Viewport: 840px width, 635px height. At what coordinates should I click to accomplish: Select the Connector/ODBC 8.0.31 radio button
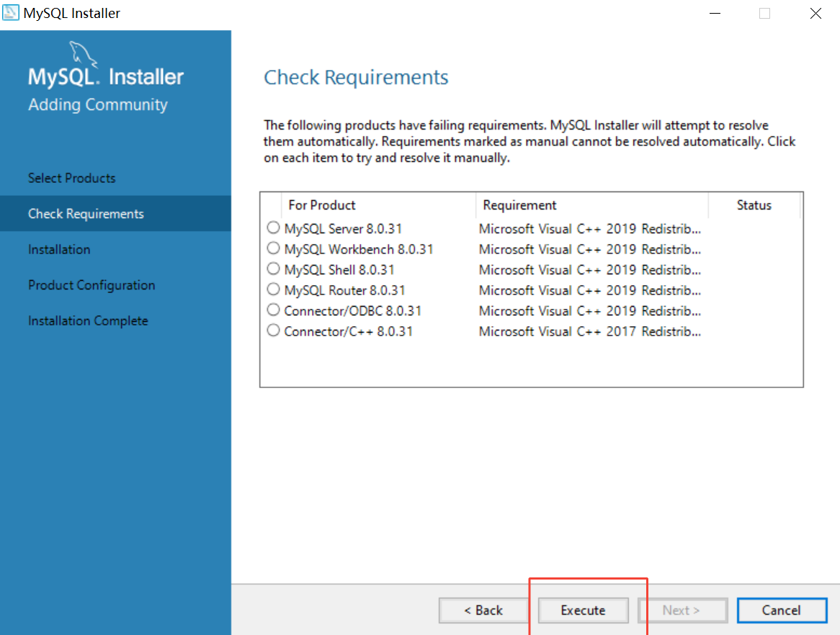[x=273, y=310]
